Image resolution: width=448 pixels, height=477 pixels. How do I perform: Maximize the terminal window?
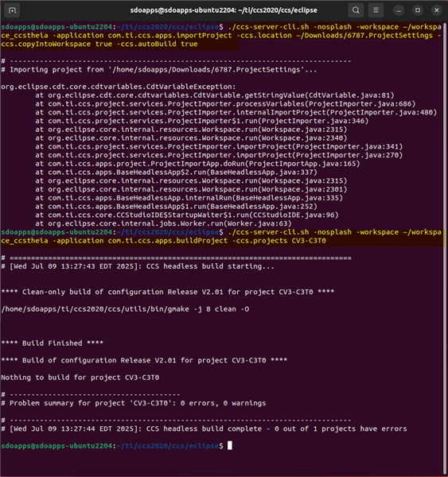pyautogui.click(x=418, y=10)
